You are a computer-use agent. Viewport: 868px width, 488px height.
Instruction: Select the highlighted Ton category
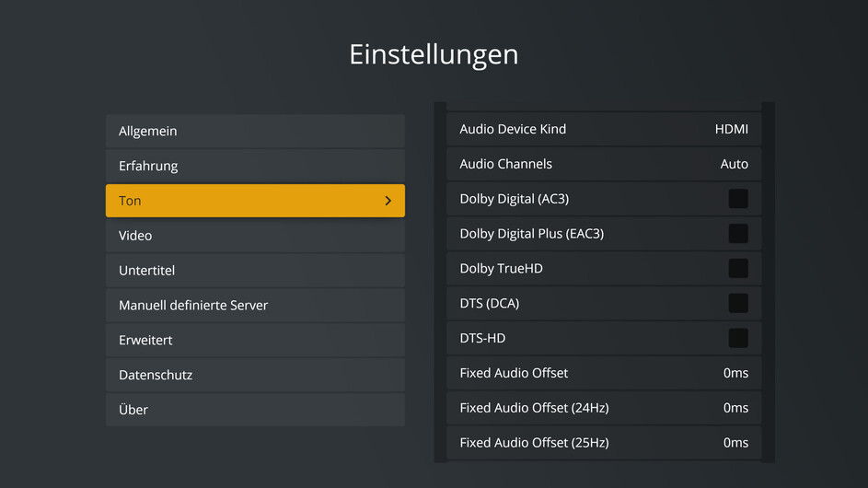(x=239, y=201)
